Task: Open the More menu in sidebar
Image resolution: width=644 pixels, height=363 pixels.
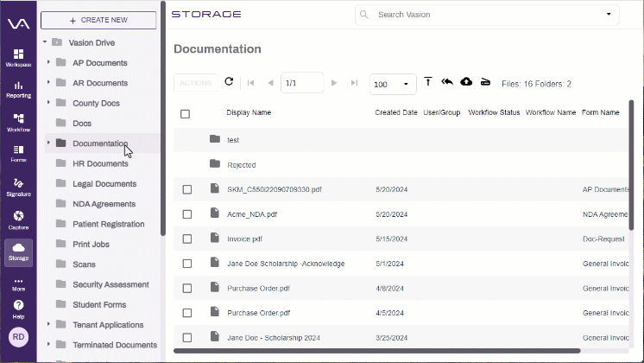Action: pyautogui.click(x=18, y=284)
